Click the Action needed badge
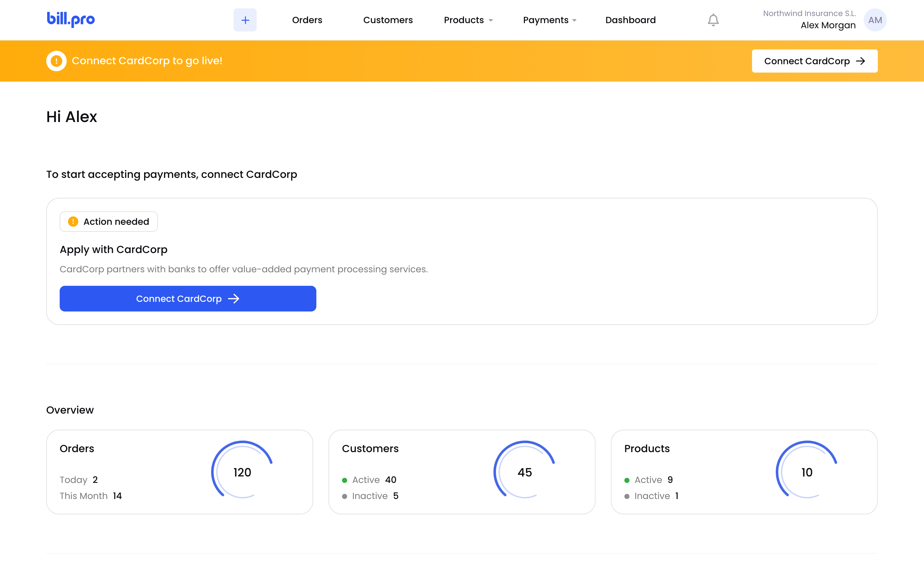Viewport: 924px width, 578px height. [109, 222]
